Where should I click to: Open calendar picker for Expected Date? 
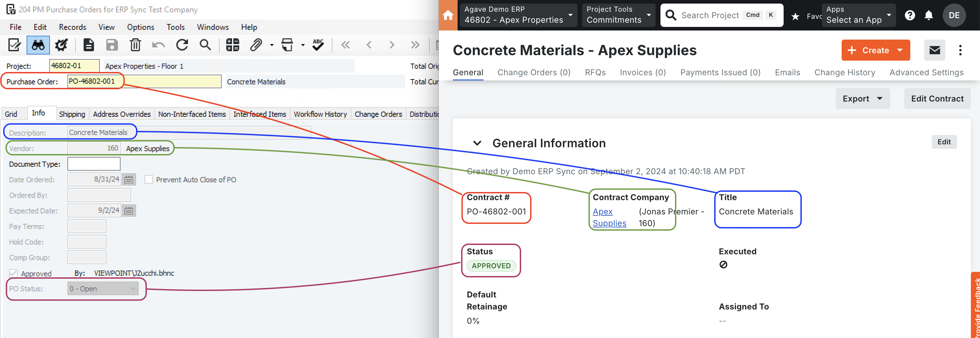(x=129, y=211)
